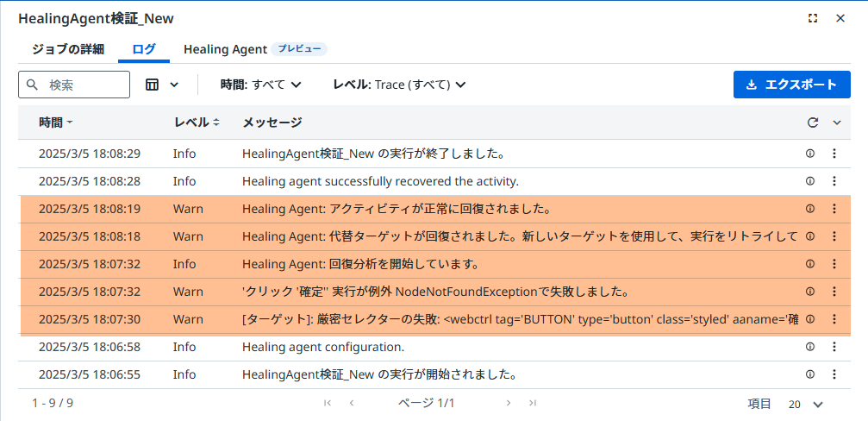Click the エクスポート button

[x=791, y=85]
